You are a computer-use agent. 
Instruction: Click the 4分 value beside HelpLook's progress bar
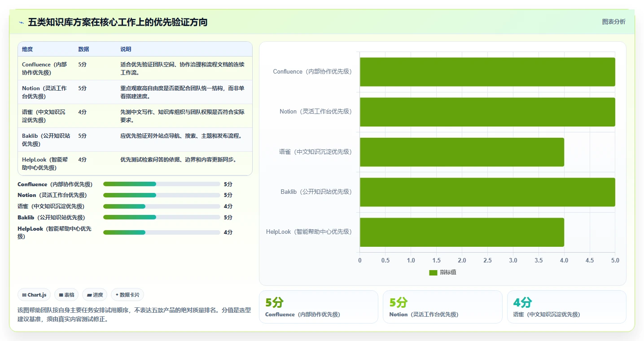click(x=228, y=232)
